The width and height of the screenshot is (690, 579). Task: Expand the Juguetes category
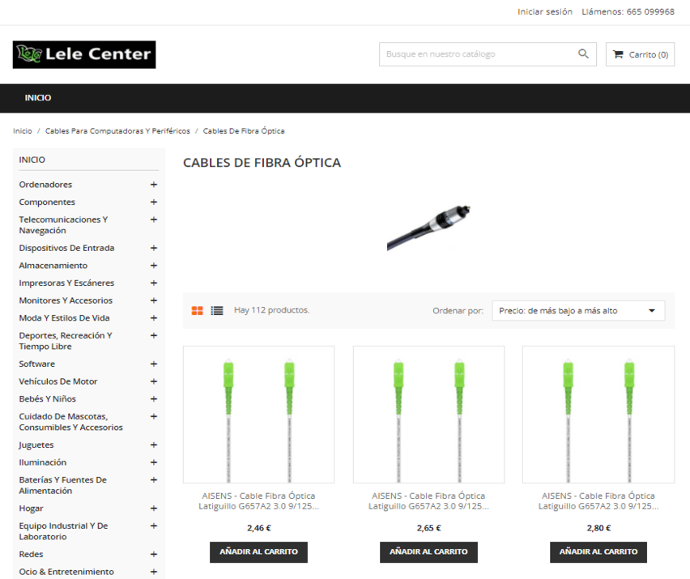tap(154, 445)
